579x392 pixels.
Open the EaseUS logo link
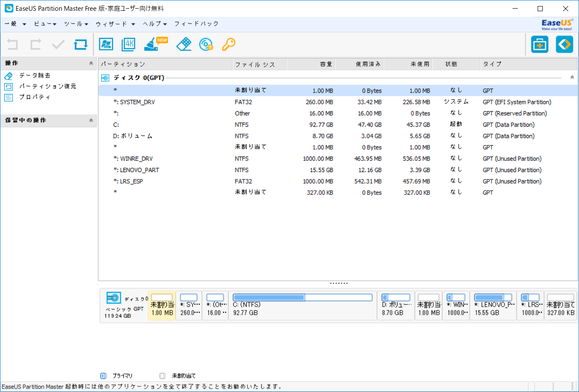pos(556,24)
